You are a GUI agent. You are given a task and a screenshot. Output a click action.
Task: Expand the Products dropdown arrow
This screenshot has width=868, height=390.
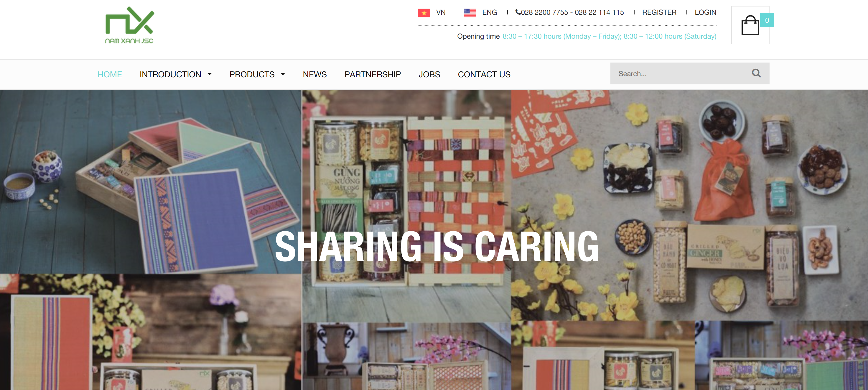coord(283,74)
